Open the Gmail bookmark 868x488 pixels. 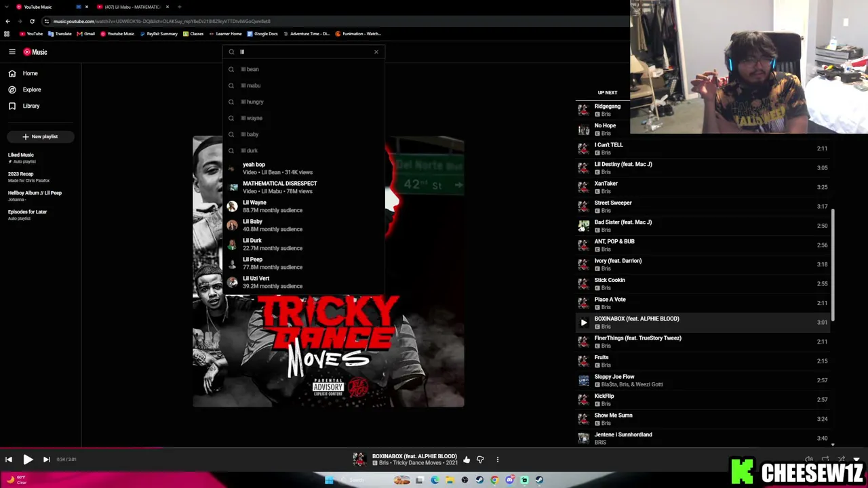pyautogui.click(x=85, y=34)
